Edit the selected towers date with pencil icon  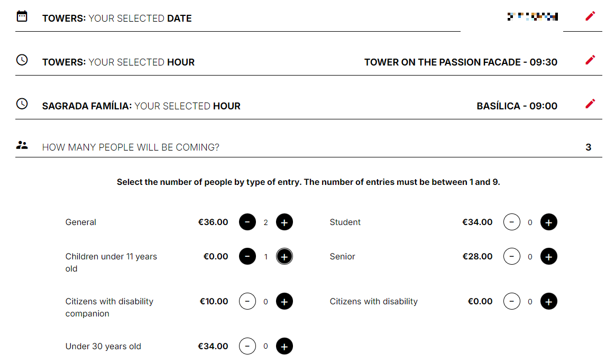click(x=590, y=16)
